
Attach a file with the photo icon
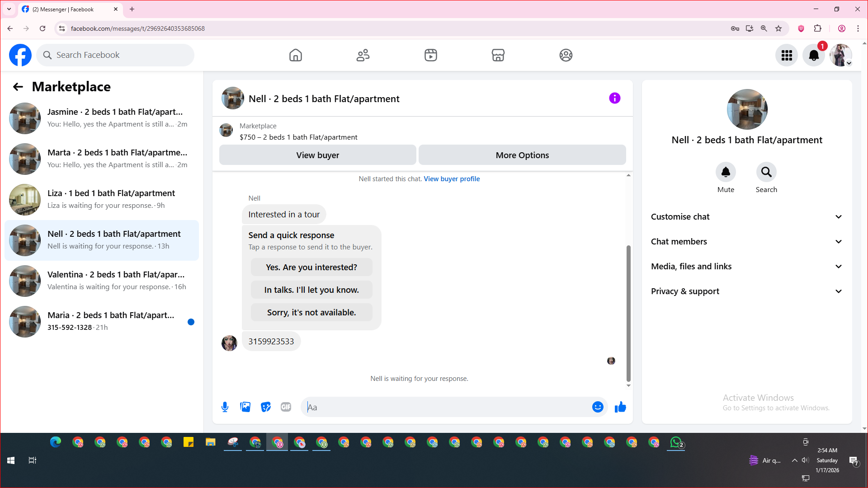pos(245,407)
